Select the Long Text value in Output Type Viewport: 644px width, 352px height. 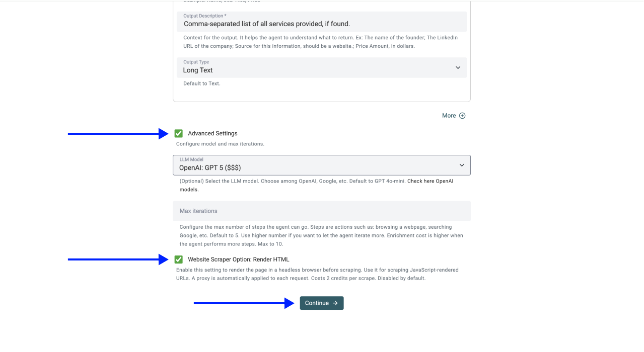tap(198, 70)
